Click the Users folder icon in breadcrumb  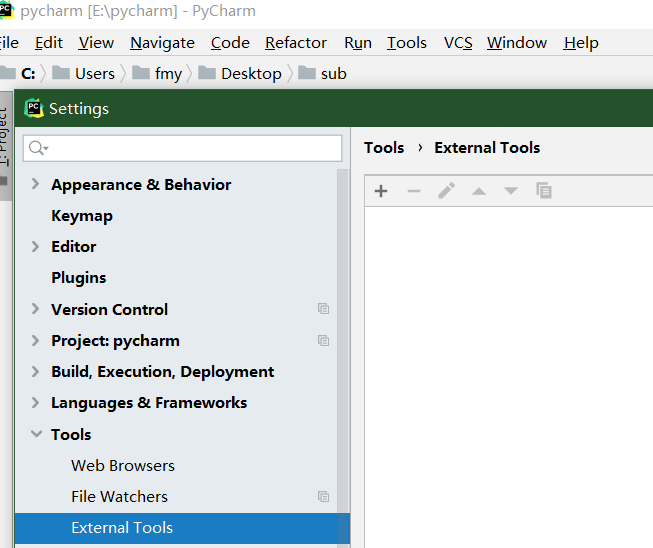coord(61,73)
